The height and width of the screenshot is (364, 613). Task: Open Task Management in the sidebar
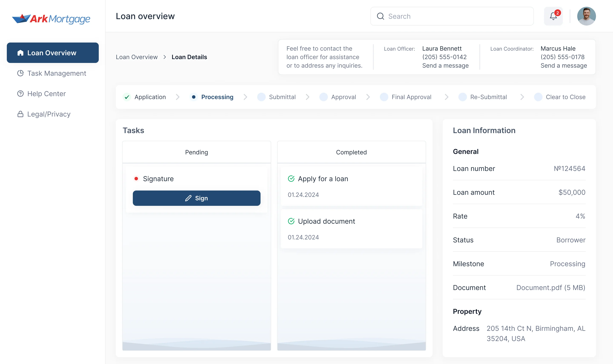point(53,73)
